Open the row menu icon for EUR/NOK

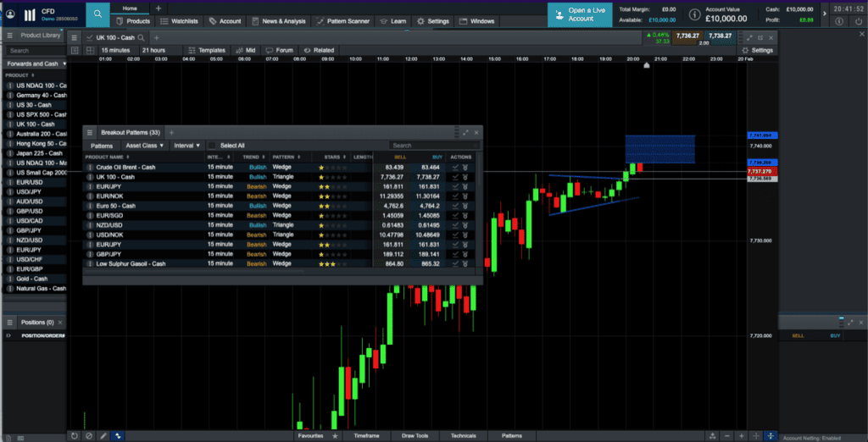tap(90, 196)
